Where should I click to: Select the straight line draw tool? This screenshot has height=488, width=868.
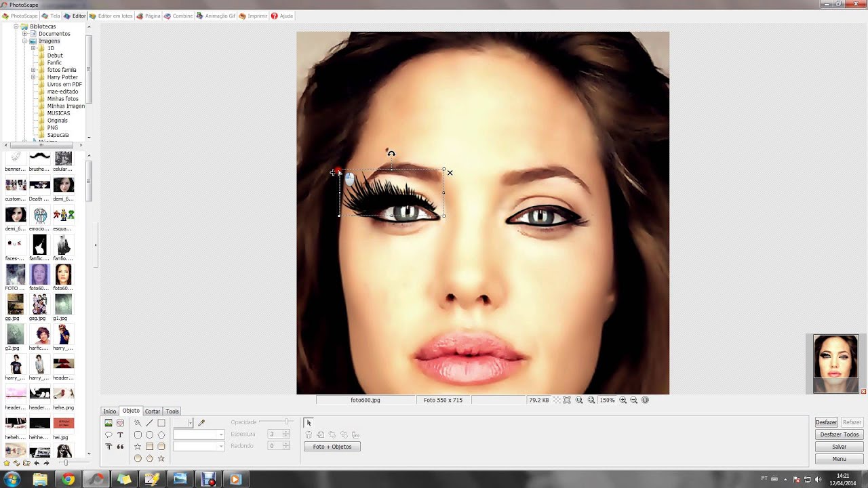pos(149,423)
